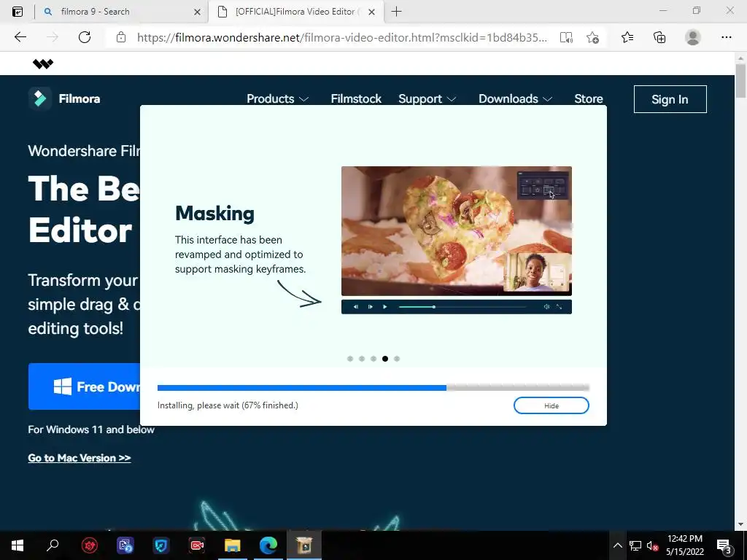Open the blue shield taskbar app
This screenshot has width=747, height=560.
click(161, 545)
